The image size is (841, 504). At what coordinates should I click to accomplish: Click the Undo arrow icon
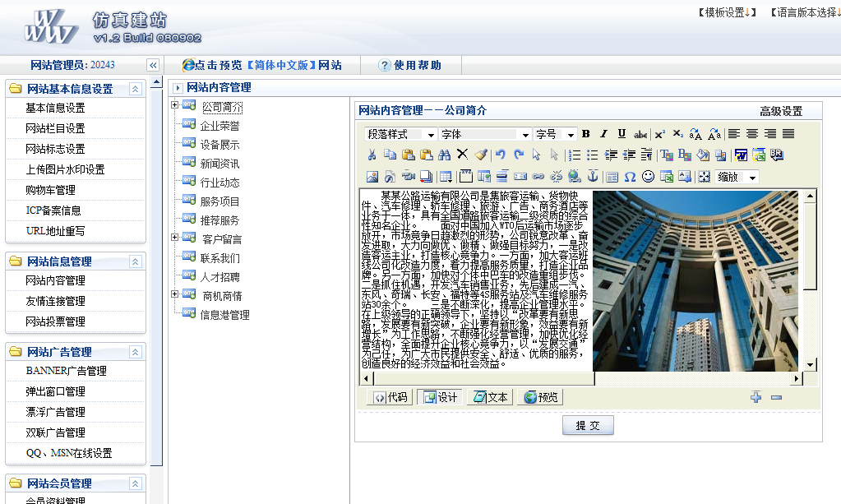[x=500, y=155]
